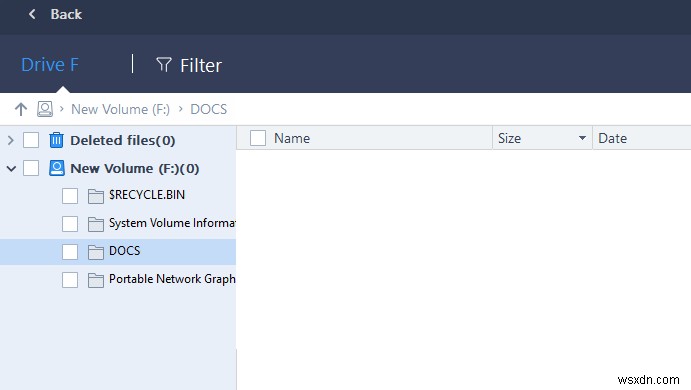This screenshot has width=691, height=390.
Task: Open System Volume Information folder
Action: pyautogui.click(x=172, y=223)
